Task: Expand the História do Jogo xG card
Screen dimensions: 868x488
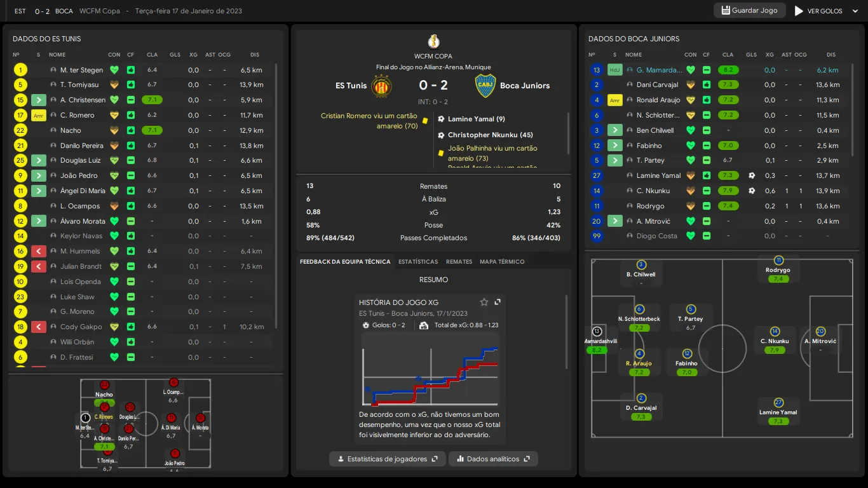Action: tap(498, 302)
